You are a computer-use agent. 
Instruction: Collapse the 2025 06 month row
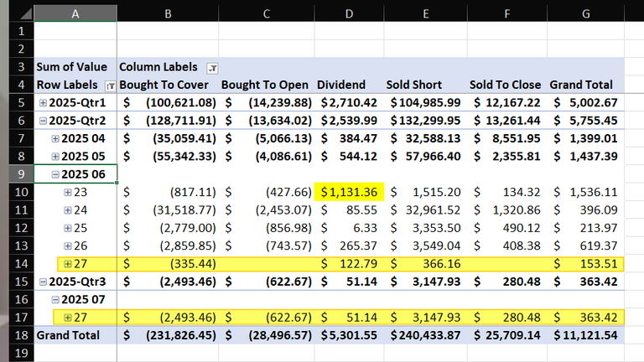[x=55, y=174]
